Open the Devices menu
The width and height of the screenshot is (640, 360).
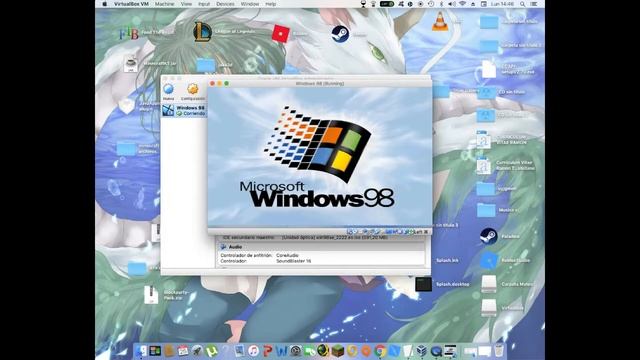coord(225,4)
